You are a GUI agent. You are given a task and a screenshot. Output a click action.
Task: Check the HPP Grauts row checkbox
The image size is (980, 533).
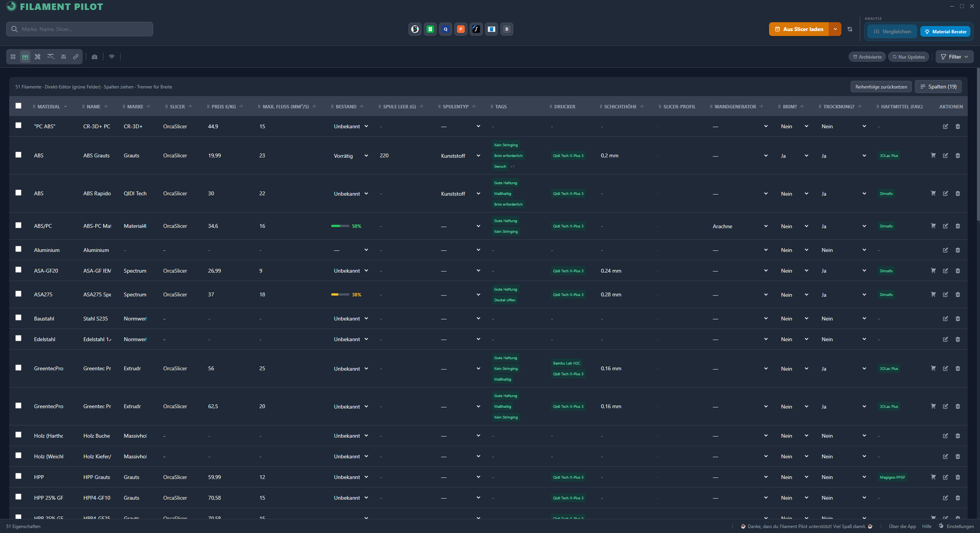pos(18,476)
